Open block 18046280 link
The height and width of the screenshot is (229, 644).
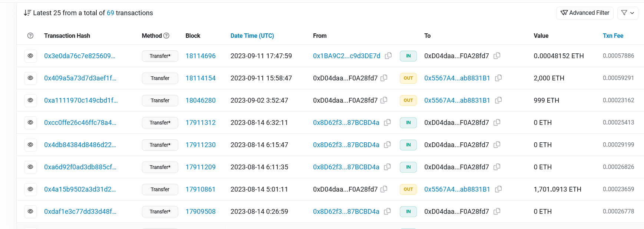coord(200,100)
